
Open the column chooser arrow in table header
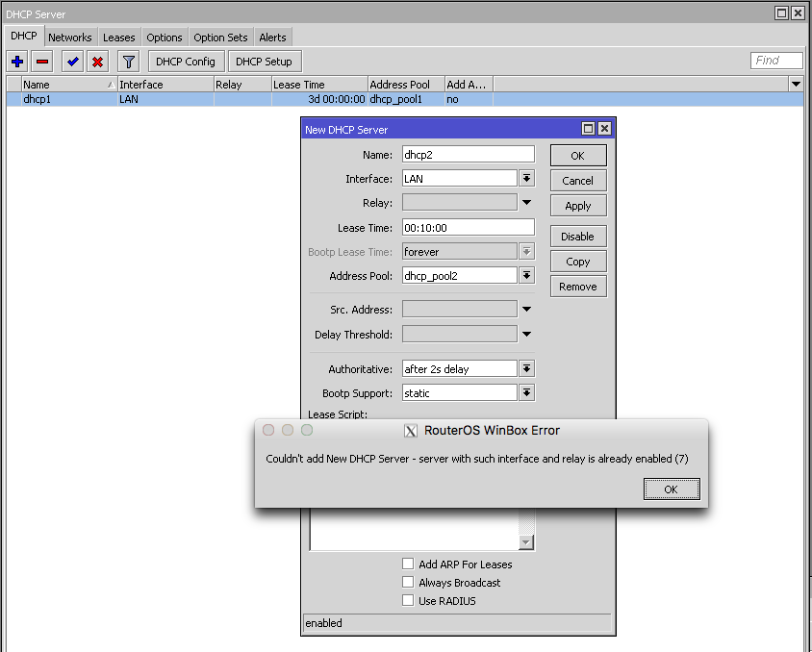point(796,84)
